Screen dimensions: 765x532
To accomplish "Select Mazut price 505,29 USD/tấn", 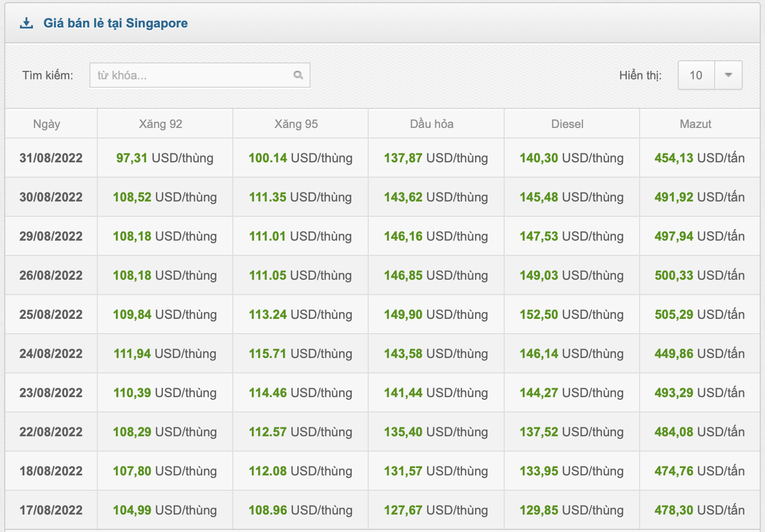I will coord(699,315).
